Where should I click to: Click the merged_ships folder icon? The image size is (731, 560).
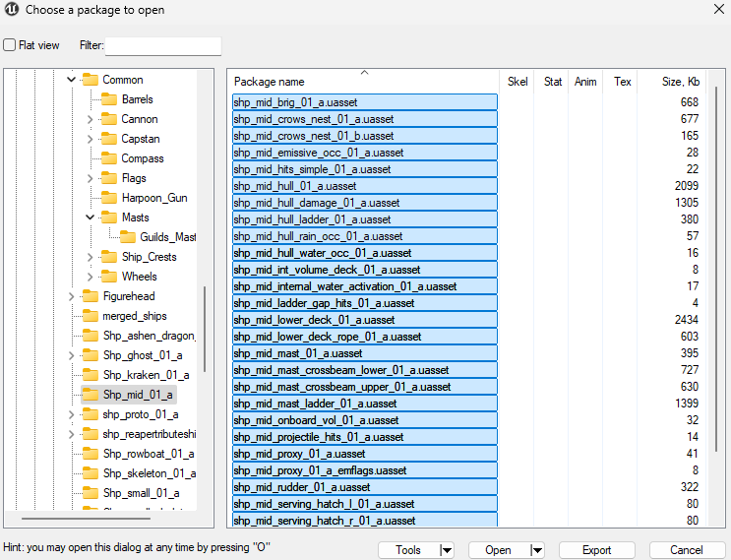(90, 316)
